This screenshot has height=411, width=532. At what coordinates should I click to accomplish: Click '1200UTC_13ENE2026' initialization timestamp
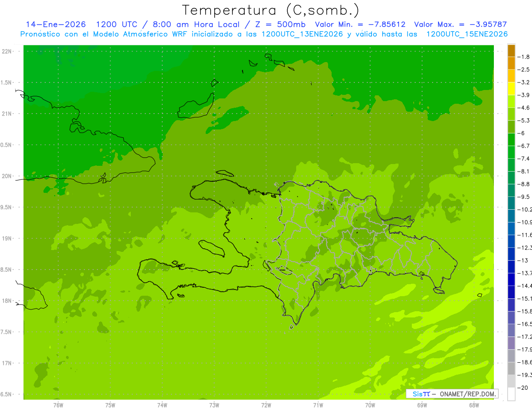(302, 34)
